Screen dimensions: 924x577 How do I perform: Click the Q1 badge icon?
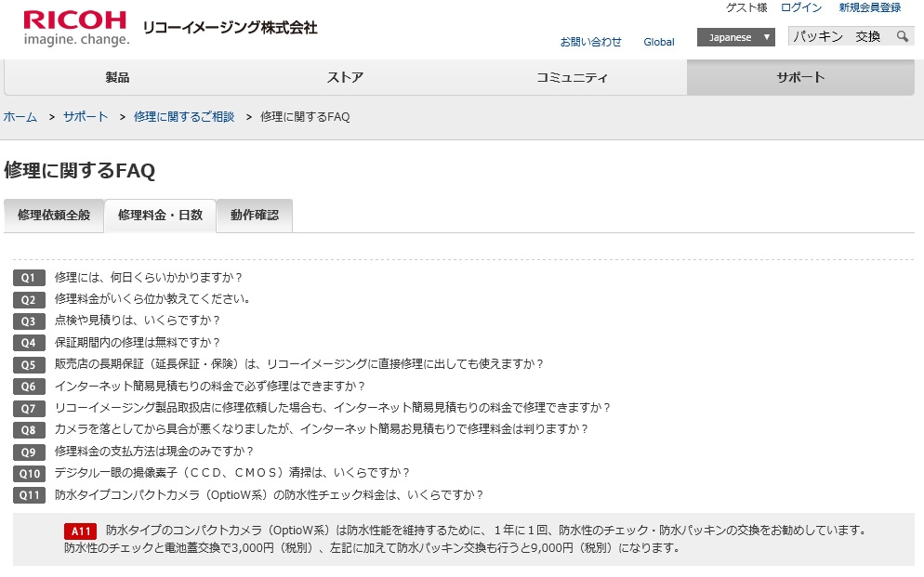pos(29,278)
